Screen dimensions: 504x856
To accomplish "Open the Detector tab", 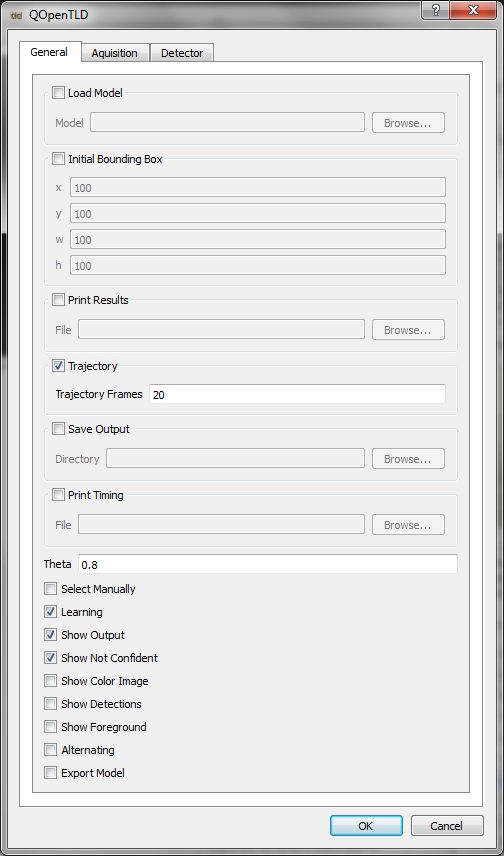I will pyautogui.click(x=182, y=53).
